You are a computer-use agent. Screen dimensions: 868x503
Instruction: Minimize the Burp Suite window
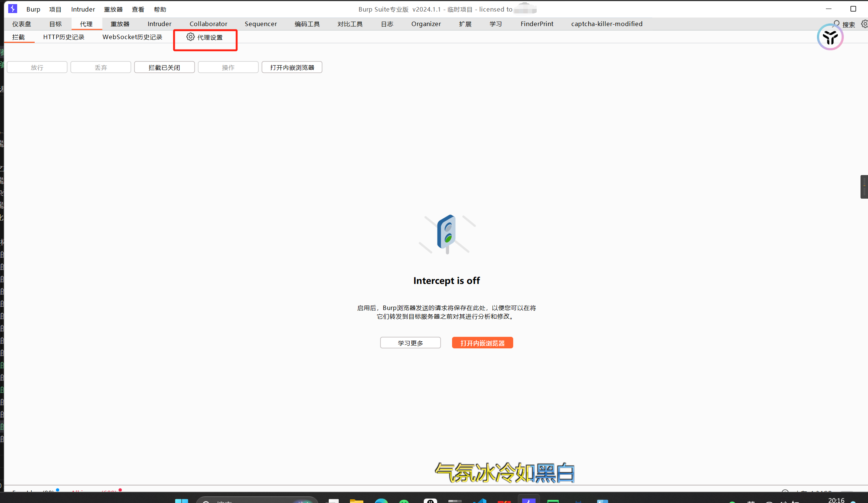pos(828,9)
